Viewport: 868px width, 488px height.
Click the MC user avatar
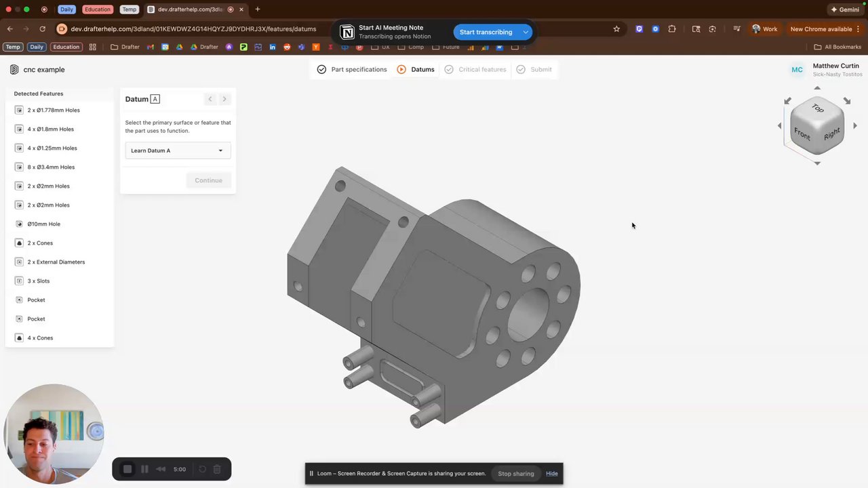point(797,70)
